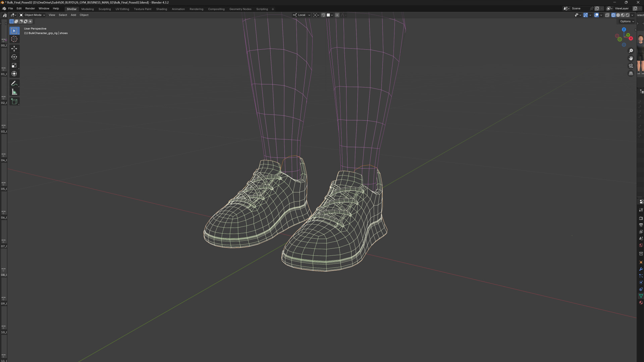644x362 pixels.
Task: Toggle X-ray display mode
Action: point(607,15)
